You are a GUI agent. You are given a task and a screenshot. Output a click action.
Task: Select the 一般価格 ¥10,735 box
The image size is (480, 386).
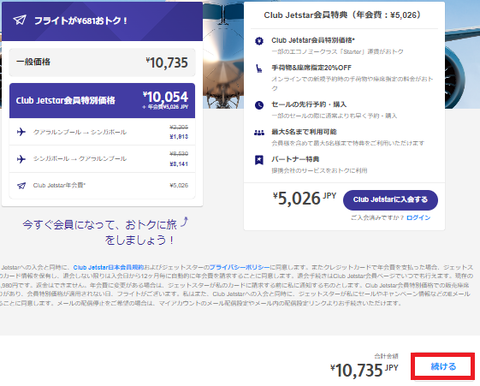(x=102, y=62)
